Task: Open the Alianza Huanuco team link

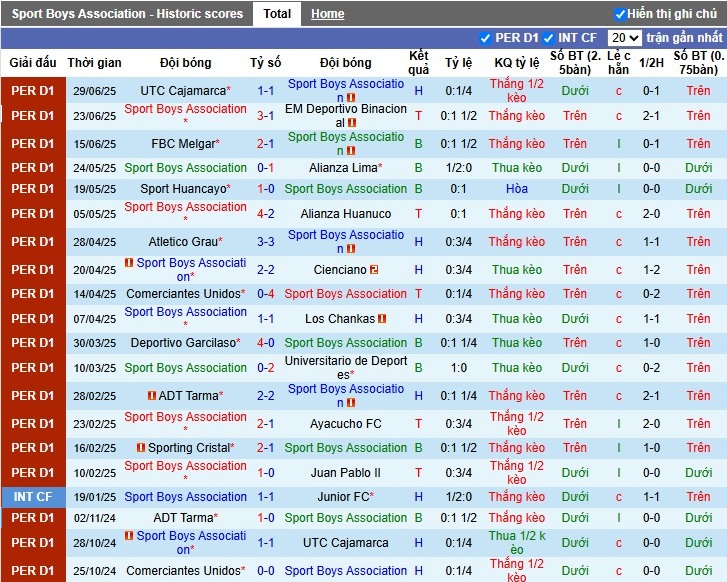Action: pyautogui.click(x=346, y=214)
